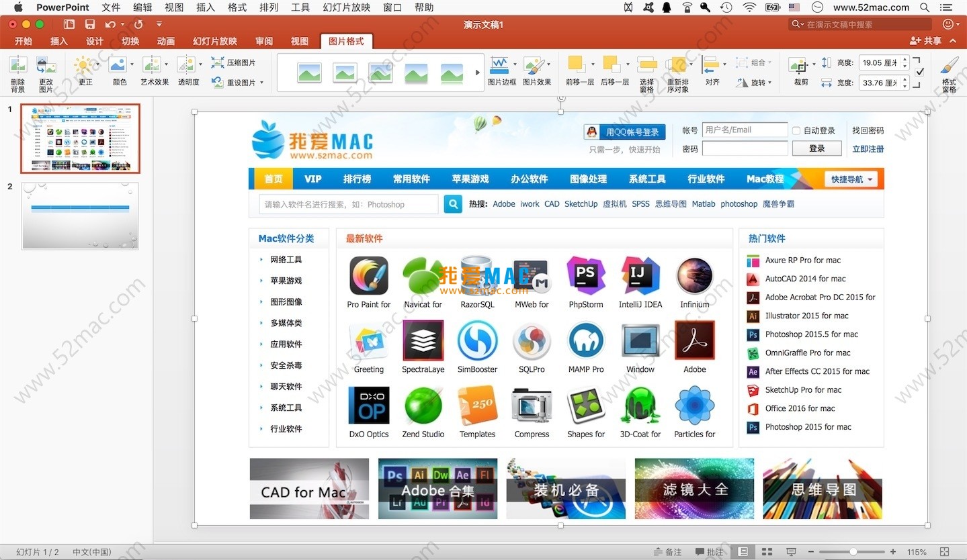The height and width of the screenshot is (560, 967).
Task: Open the 图片效果 picture effects tool
Action: 534,66
